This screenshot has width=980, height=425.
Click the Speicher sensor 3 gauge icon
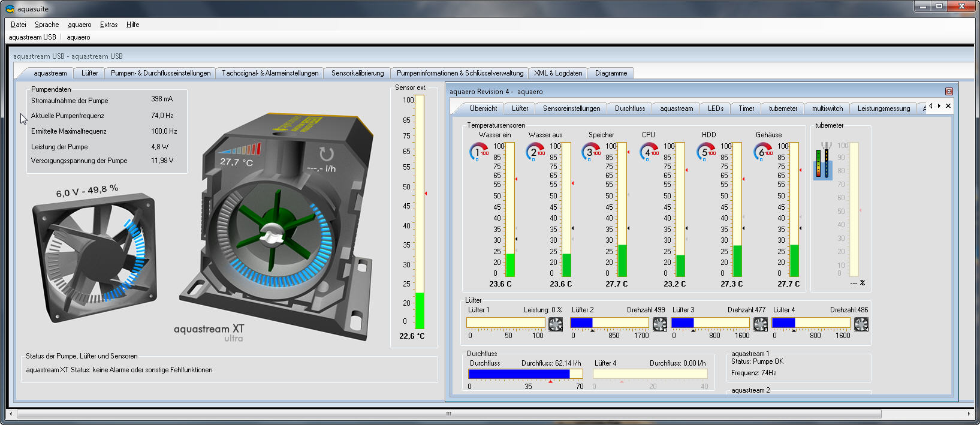tap(591, 152)
